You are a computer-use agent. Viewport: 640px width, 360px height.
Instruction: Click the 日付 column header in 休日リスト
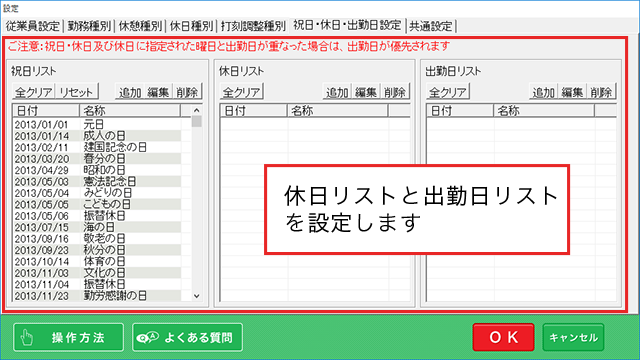pyautogui.click(x=254, y=111)
